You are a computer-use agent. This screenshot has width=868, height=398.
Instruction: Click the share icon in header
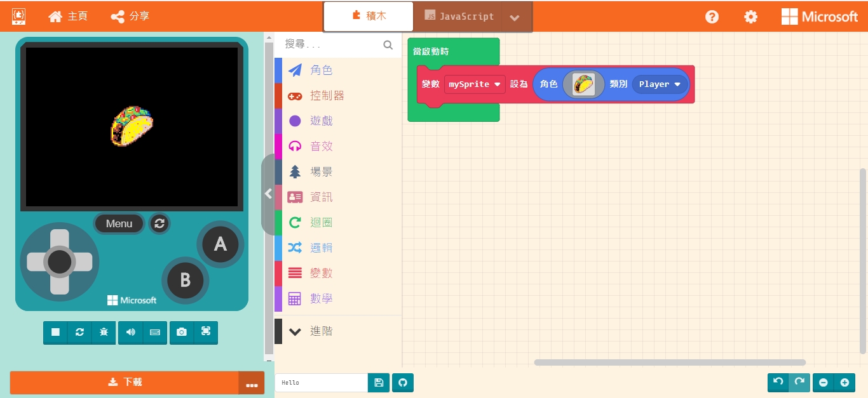pos(130,17)
